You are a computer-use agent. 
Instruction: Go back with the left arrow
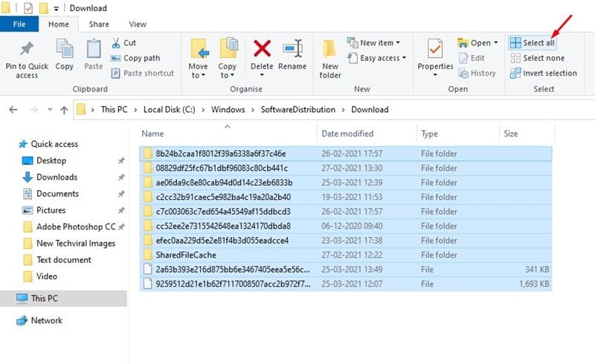[x=13, y=110]
